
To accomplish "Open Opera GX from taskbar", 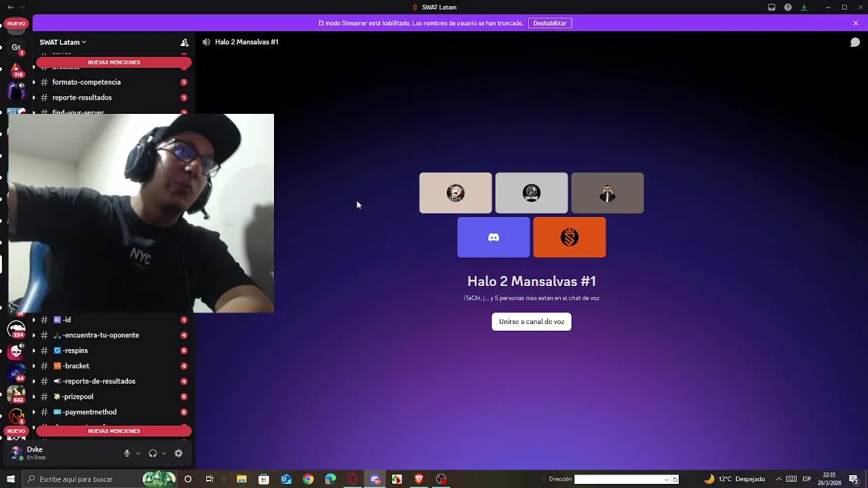I will (x=353, y=479).
